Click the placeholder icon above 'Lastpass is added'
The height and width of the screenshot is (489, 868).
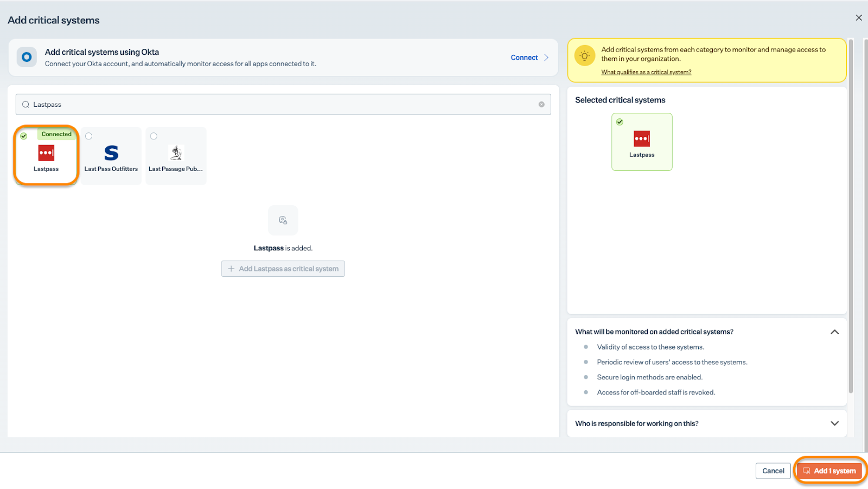click(x=283, y=220)
